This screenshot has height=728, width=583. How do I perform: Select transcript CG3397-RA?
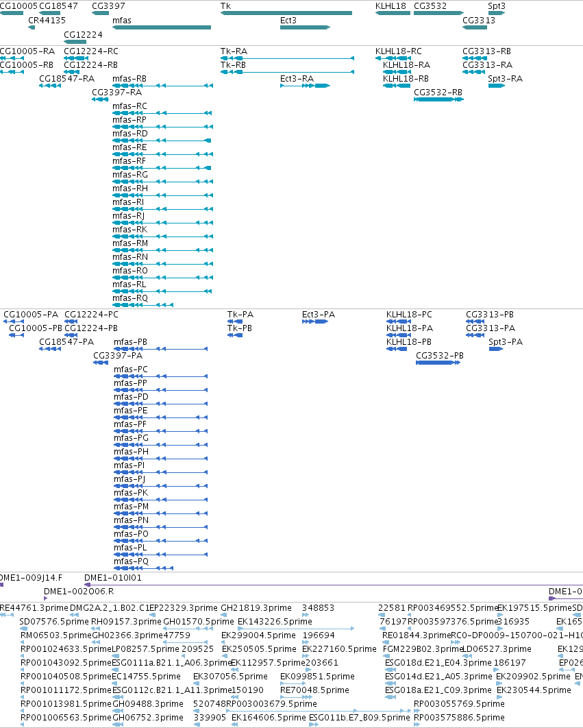pos(117,93)
